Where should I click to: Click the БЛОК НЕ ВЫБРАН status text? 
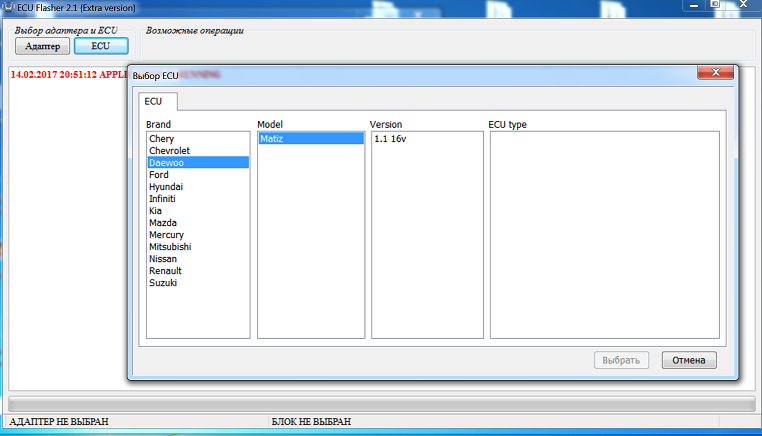tap(311, 421)
